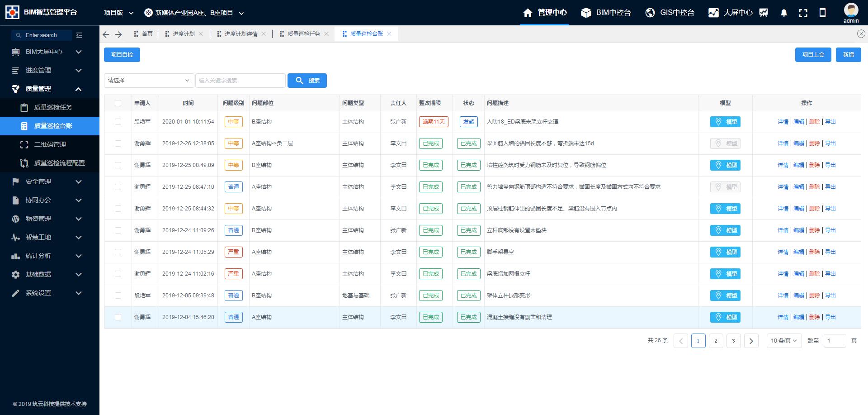Collapse the sidebar with menu fold icon

click(x=79, y=35)
